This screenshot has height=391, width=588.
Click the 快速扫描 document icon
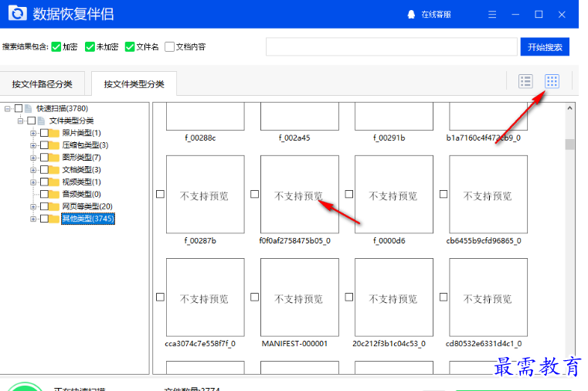click(x=28, y=109)
